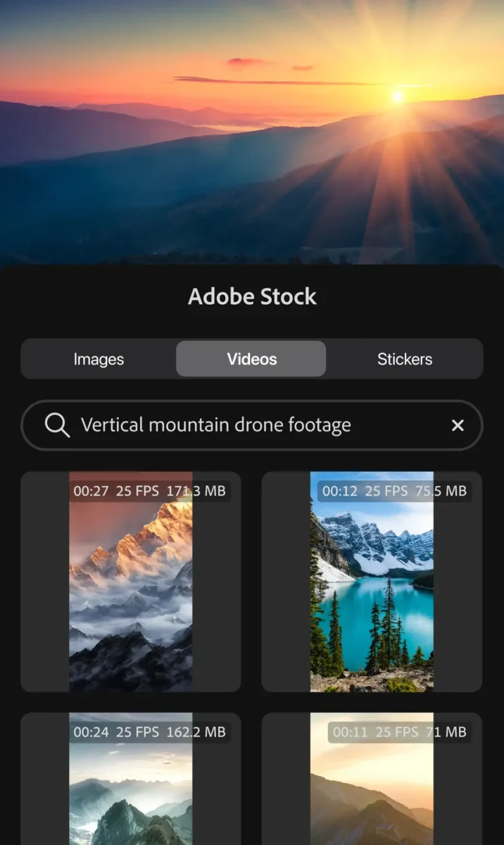
Task: Click the search magnifier icon
Action: [57, 425]
